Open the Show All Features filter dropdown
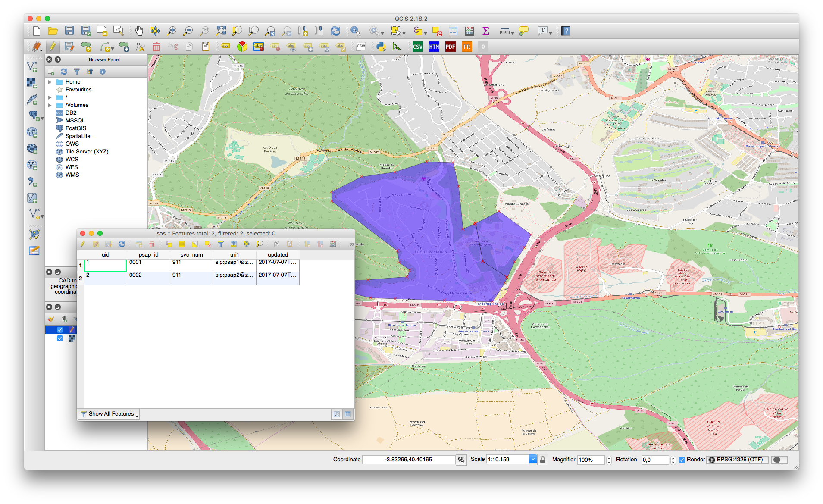The width and height of the screenshot is (823, 504). tap(110, 414)
